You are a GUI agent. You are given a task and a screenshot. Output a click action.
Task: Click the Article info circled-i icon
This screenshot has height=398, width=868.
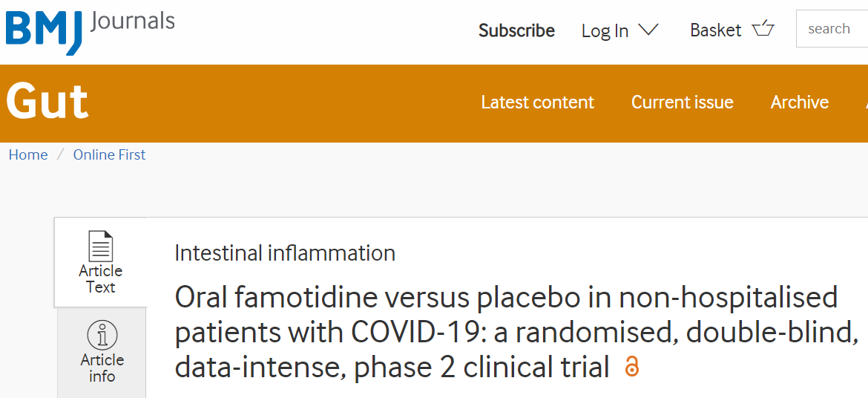click(102, 336)
